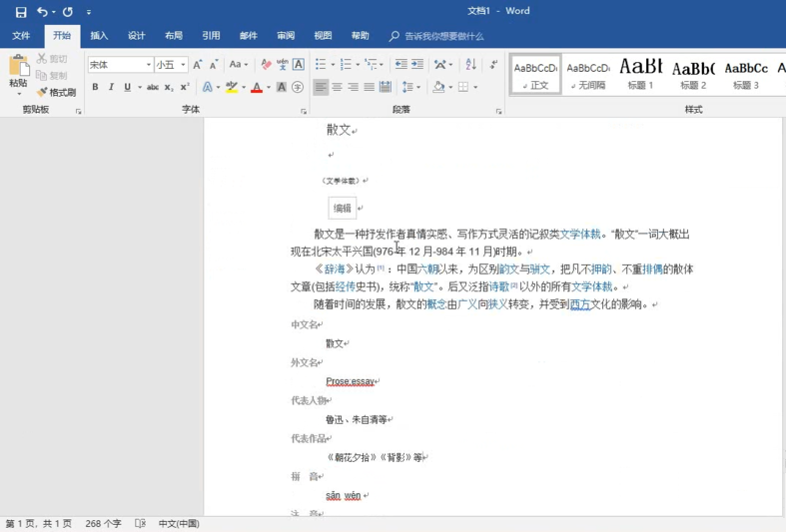The height and width of the screenshot is (532, 786).
Task: Toggle italic formatting
Action: point(111,88)
